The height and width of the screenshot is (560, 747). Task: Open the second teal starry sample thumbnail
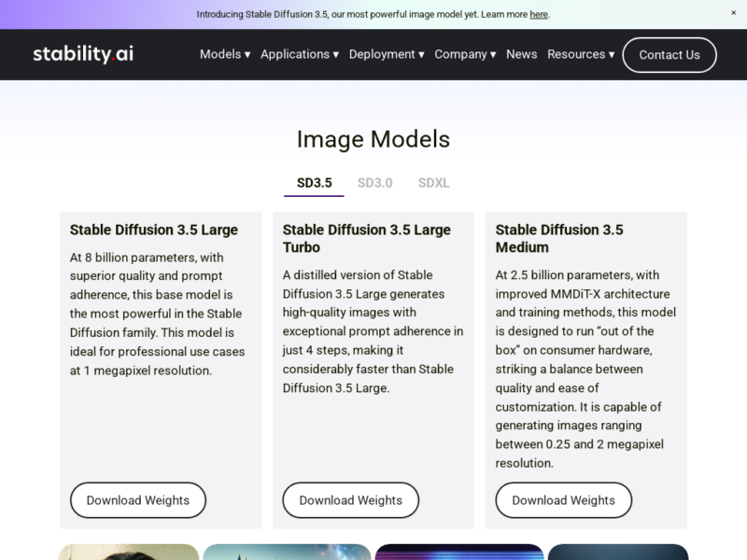pos(287,552)
